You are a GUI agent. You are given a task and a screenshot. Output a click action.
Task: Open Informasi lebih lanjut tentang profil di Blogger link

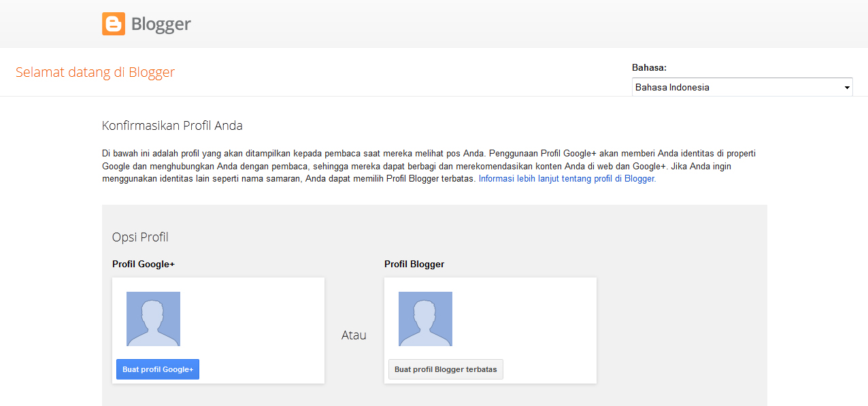coord(567,179)
